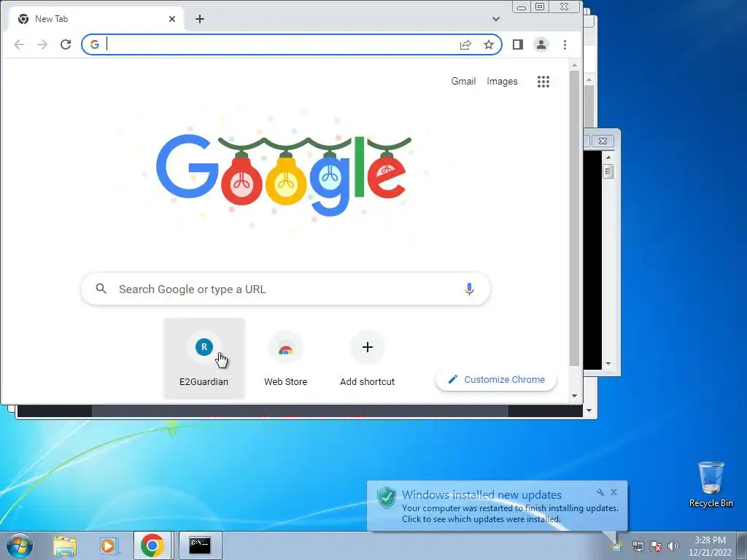Share this page icon in the address bar
This screenshot has width=747, height=560.
(465, 44)
